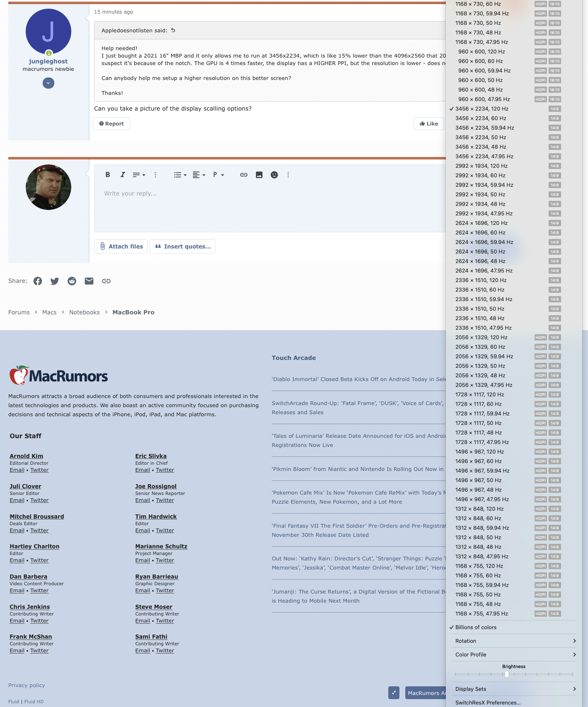Screen dimensions: 588x707
Task: Expand the Color Profile submenu
Action: click(514, 655)
